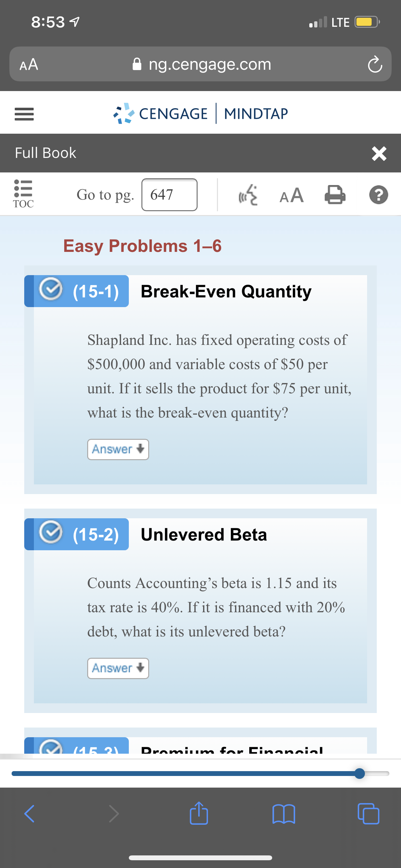Viewport: 401px width, 868px height.
Task: Click the print page icon
Action: [335, 195]
